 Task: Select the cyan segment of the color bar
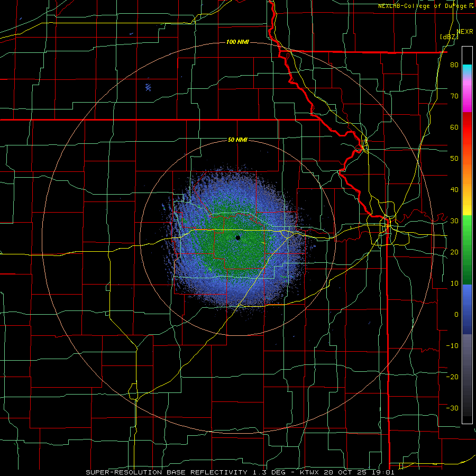click(467, 70)
